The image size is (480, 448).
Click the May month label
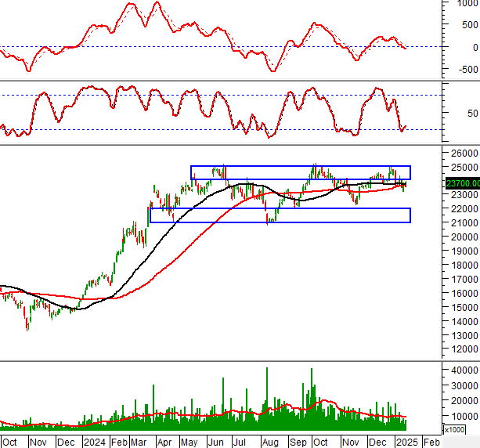(x=189, y=443)
